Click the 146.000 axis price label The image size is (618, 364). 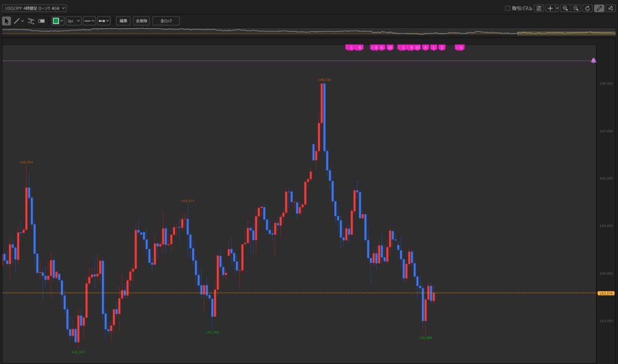coord(606,179)
